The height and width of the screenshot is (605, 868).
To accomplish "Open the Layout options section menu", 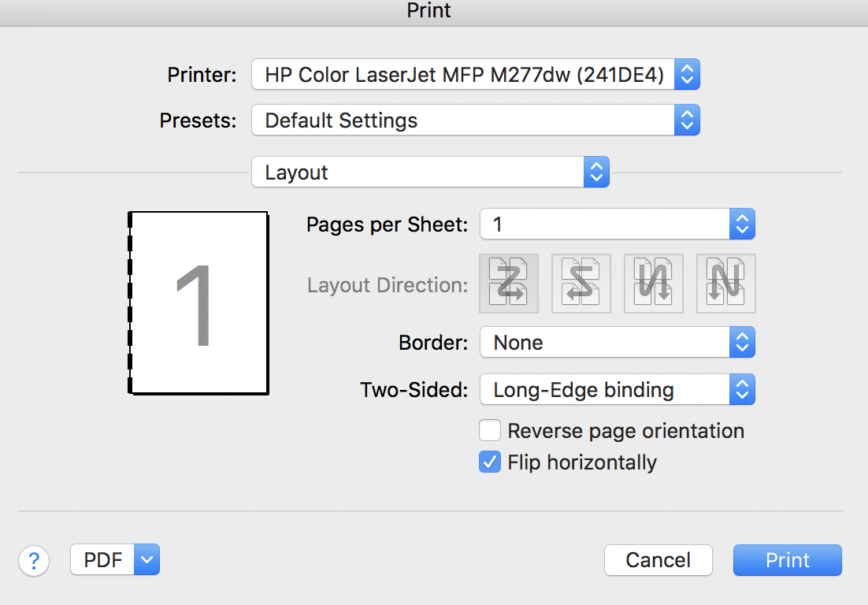I will point(430,173).
